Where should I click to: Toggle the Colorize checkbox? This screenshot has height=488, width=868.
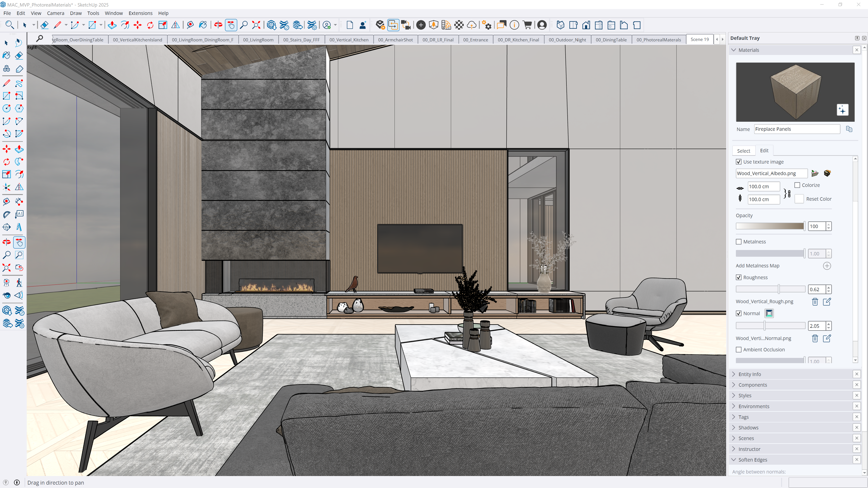tap(797, 185)
